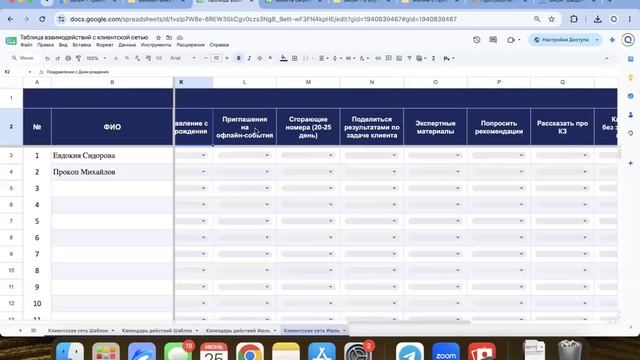Open the Правка menu

45,45
